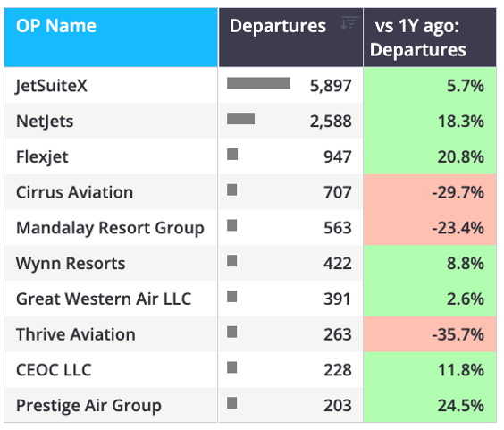
Task: Select the OP Name column header
Action: click(111, 38)
